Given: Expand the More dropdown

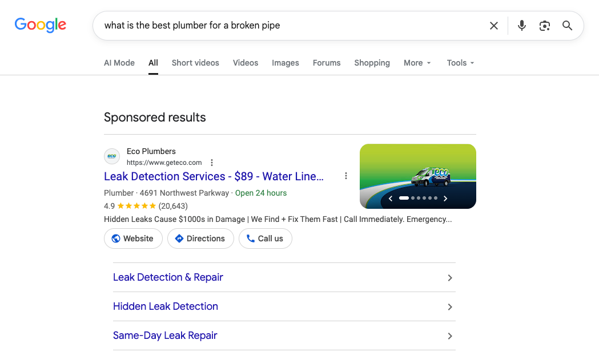Looking at the screenshot, I should tap(417, 63).
